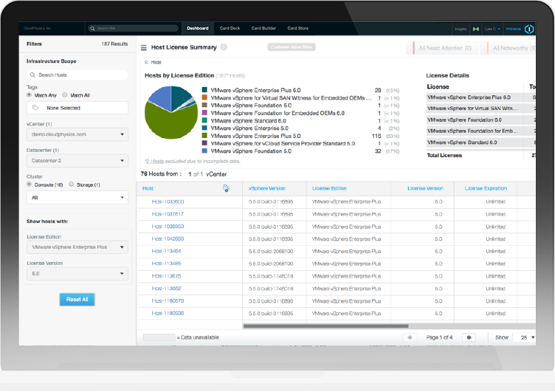The height and width of the screenshot is (392, 555).
Task: Switch to the Card Builder tab
Action: pos(263,28)
